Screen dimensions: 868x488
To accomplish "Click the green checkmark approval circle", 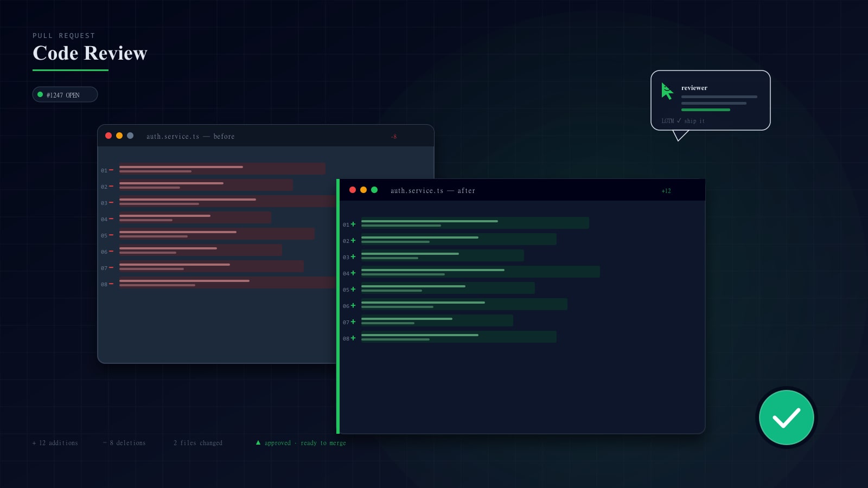I will (x=786, y=418).
